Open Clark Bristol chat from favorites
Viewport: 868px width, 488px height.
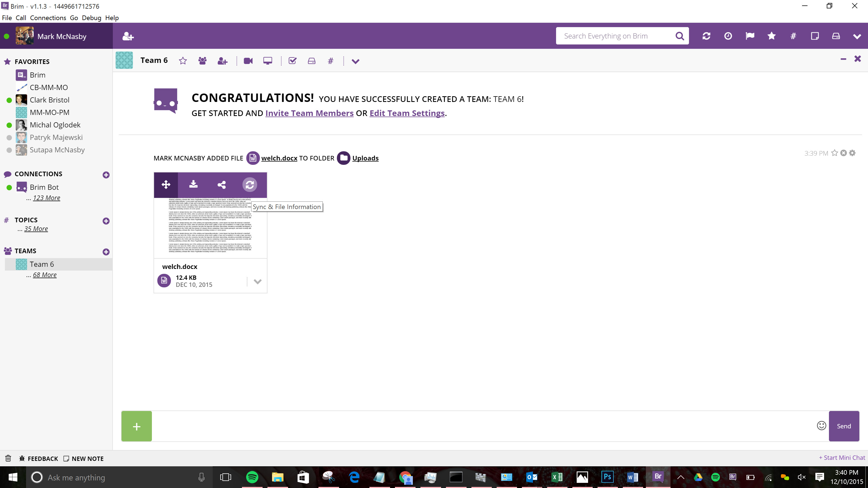[x=50, y=100]
